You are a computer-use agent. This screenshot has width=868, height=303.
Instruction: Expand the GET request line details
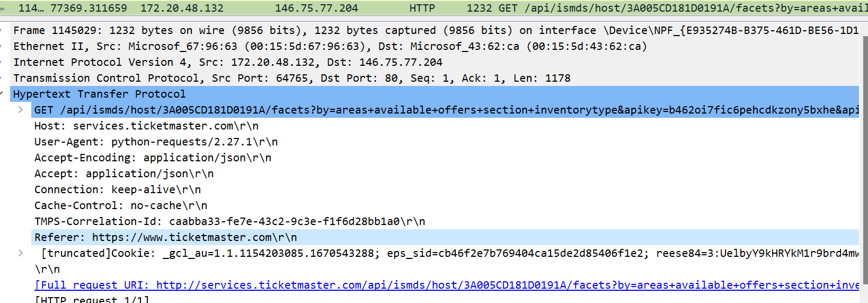coord(21,110)
